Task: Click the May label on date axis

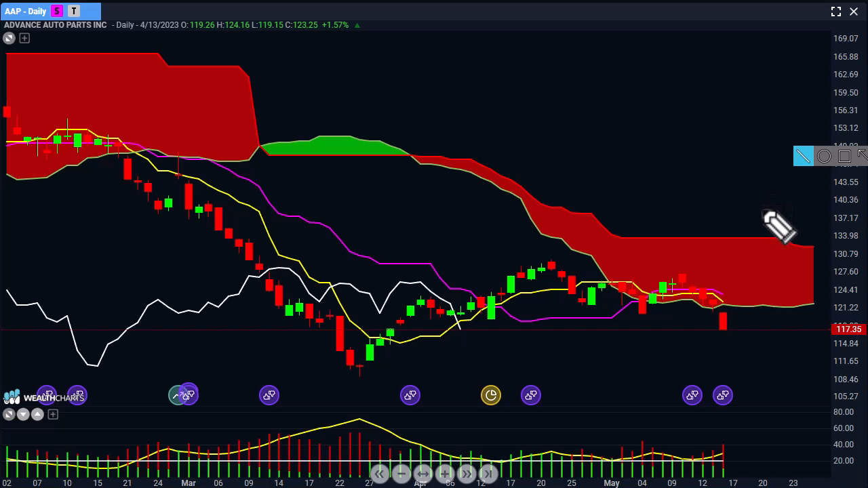Action: pyautogui.click(x=612, y=483)
